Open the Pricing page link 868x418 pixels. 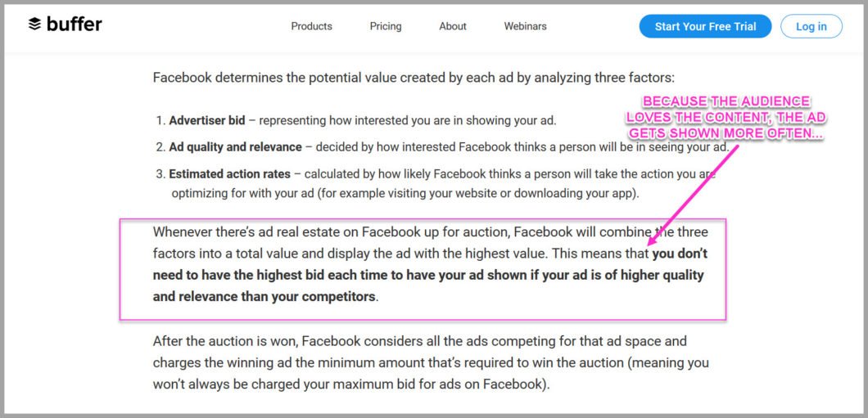tap(386, 26)
